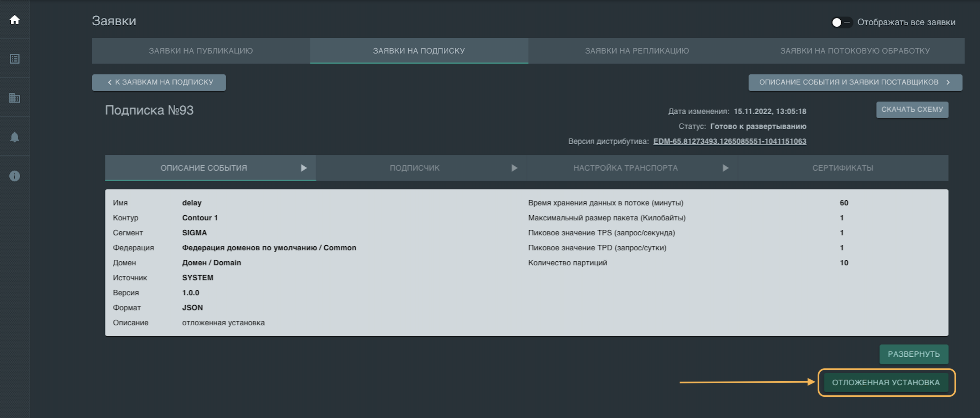Screen dimensions: 980x418
Task: Click arrow after Подписчик step
Action: coord(514,168)
